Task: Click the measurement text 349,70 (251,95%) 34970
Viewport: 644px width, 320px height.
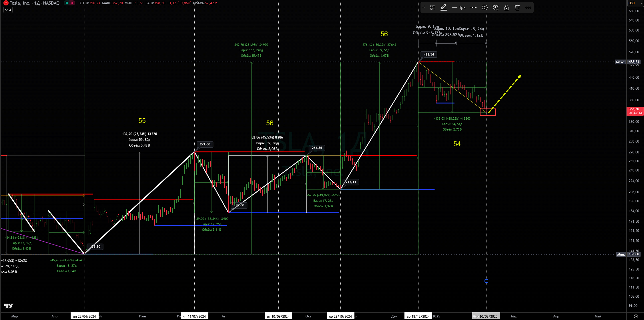Action: coord(251,45)
